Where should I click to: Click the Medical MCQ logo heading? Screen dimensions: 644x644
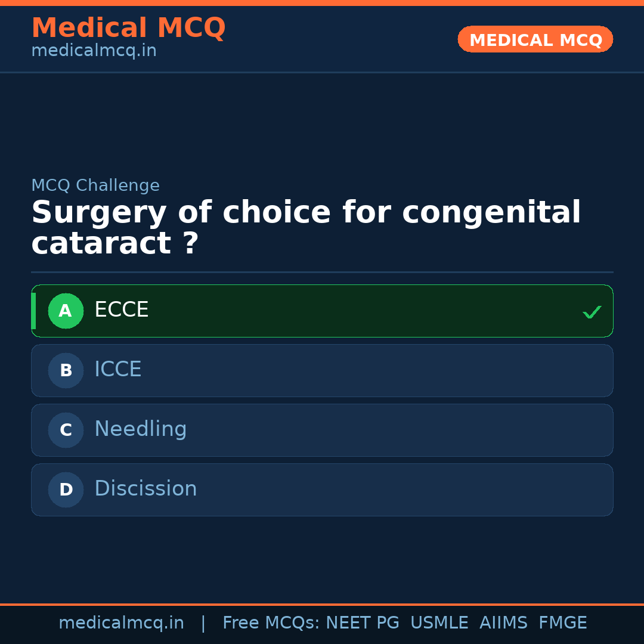point(128,27)
